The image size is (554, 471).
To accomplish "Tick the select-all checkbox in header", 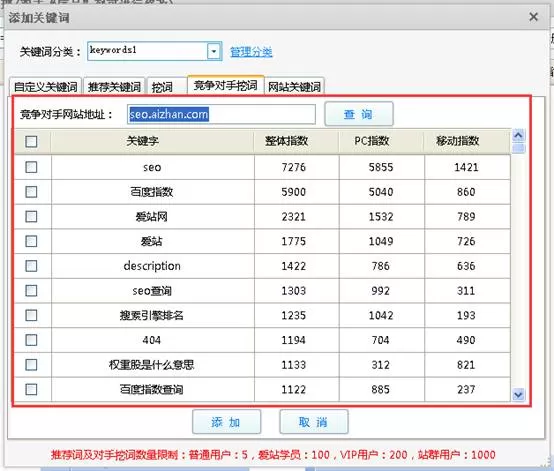I will 31,141.
